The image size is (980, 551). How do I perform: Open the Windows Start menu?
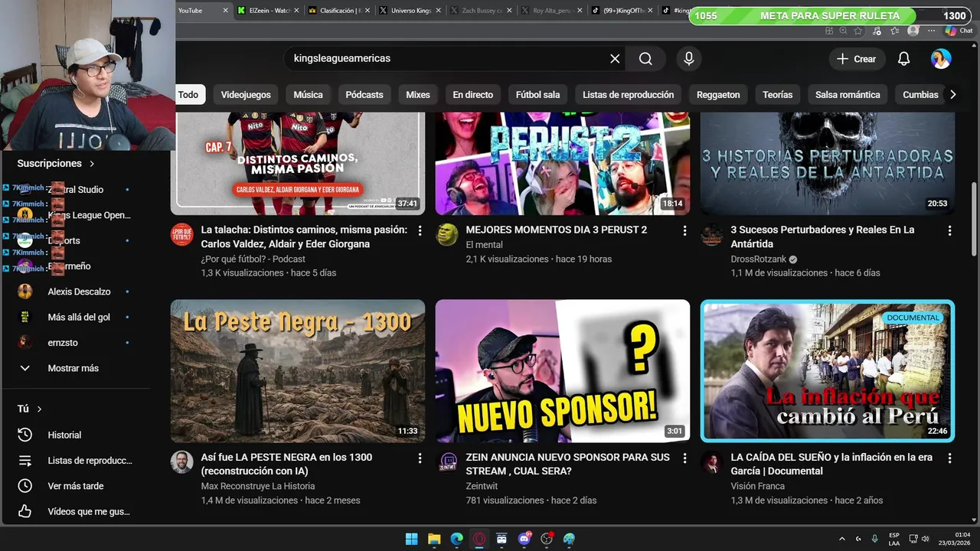coord(411,539)
